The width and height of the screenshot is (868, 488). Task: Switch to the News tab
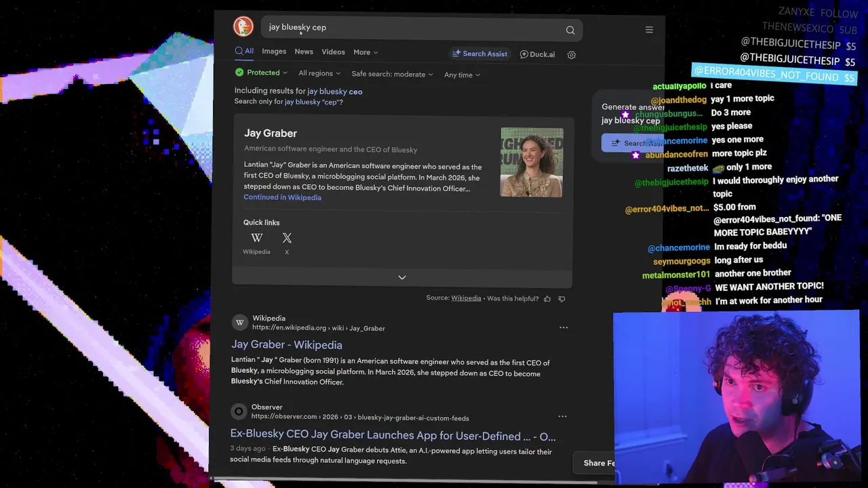pyautogui.click(x=304, y=52)
